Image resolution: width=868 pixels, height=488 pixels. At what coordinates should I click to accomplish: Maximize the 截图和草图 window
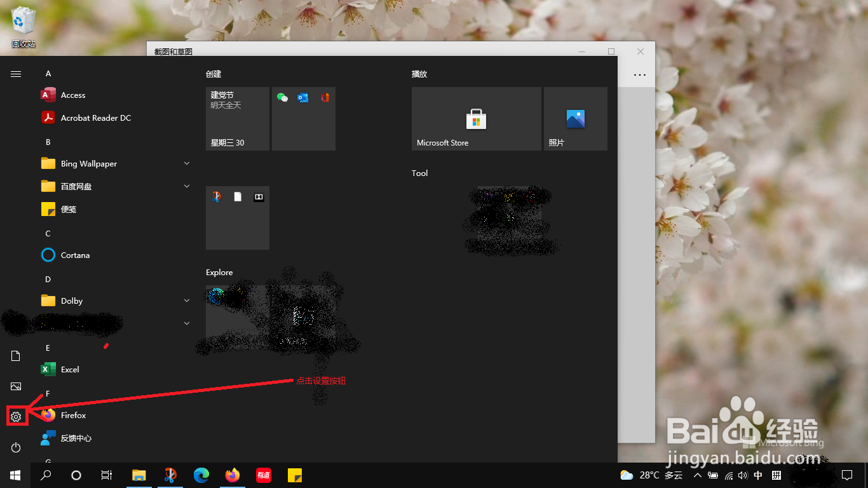point(611,51)
